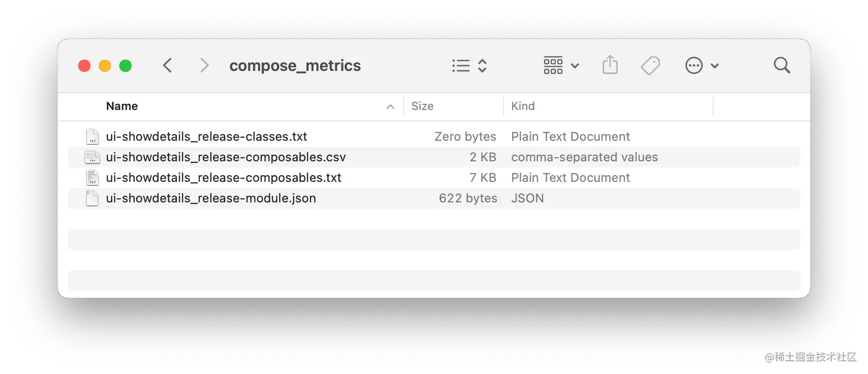Click the TXT icon beside release-classes.txt

[x=92, y=136]
